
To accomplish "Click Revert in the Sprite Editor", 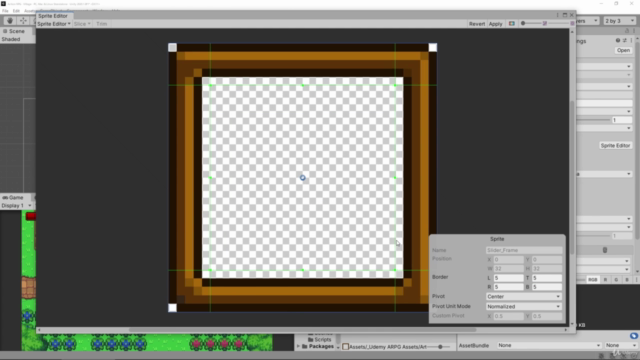I will click(x=477, y=24).
